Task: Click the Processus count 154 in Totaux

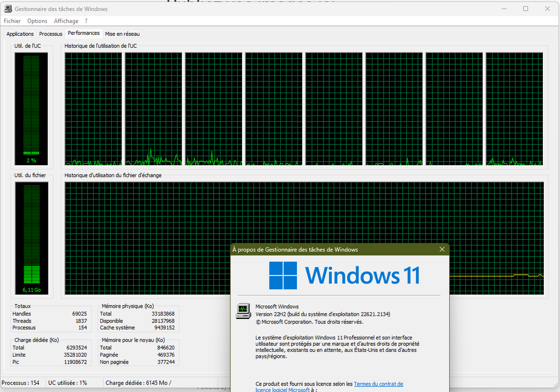Action: pos(82,328)
